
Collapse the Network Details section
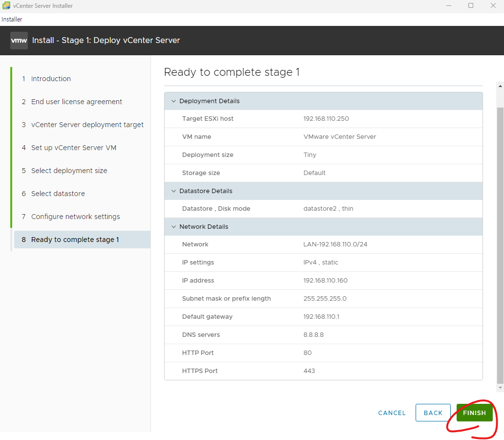tap(173, 226)
